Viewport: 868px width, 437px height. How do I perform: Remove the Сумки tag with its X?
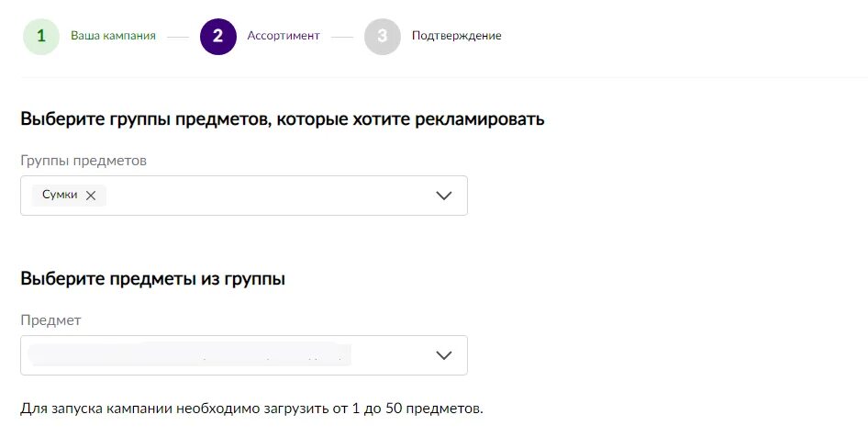coord(91,196)
